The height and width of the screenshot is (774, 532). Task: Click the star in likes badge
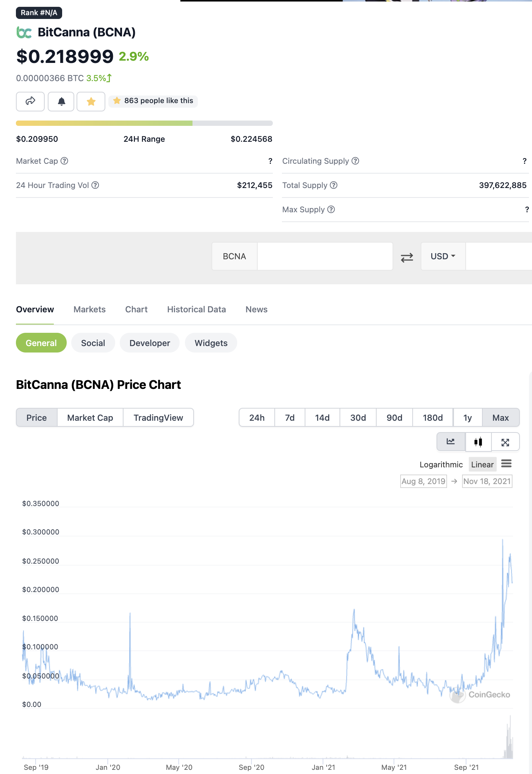click(x=117, y=100)
